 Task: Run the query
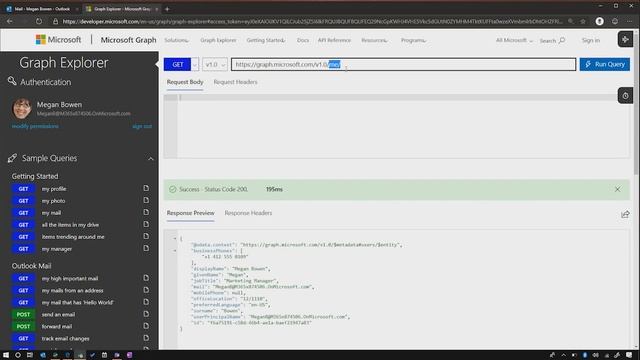[x=604, y=64]
